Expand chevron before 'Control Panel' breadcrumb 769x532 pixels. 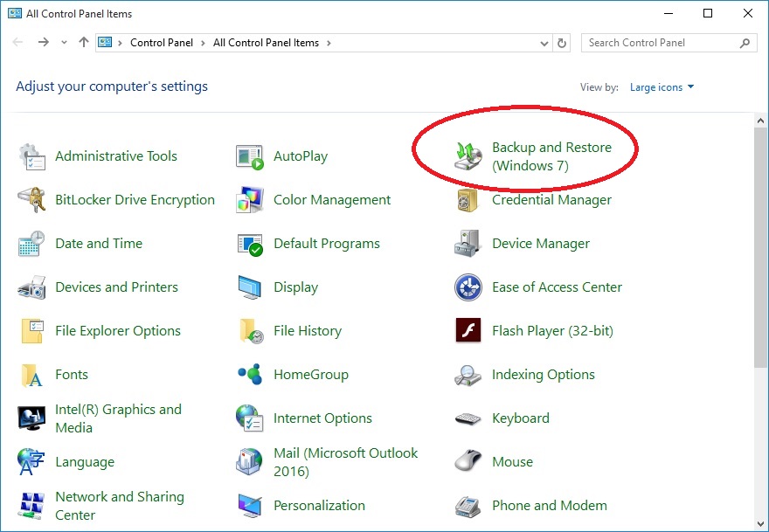pyautogui.click(x=121, y=43)
